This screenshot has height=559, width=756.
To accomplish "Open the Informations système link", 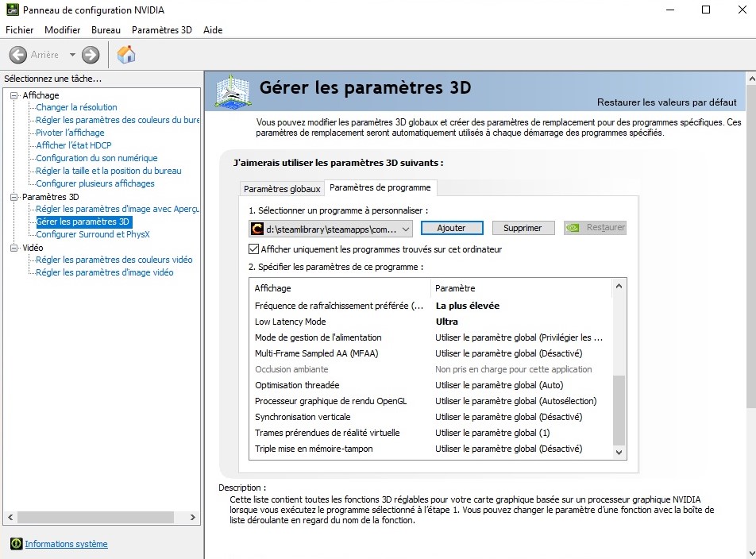I will pos(66,544).
